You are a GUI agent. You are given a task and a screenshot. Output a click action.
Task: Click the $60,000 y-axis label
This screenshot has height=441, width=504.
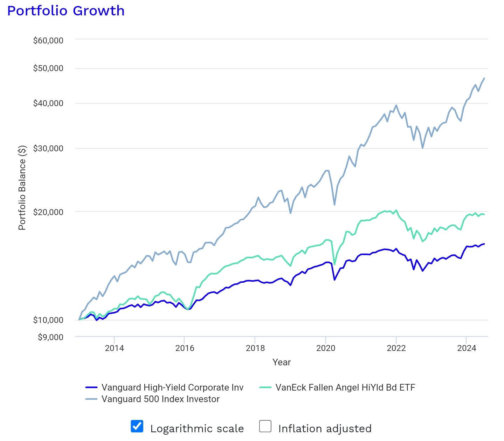pyautogui.click(x=48, y=40)
